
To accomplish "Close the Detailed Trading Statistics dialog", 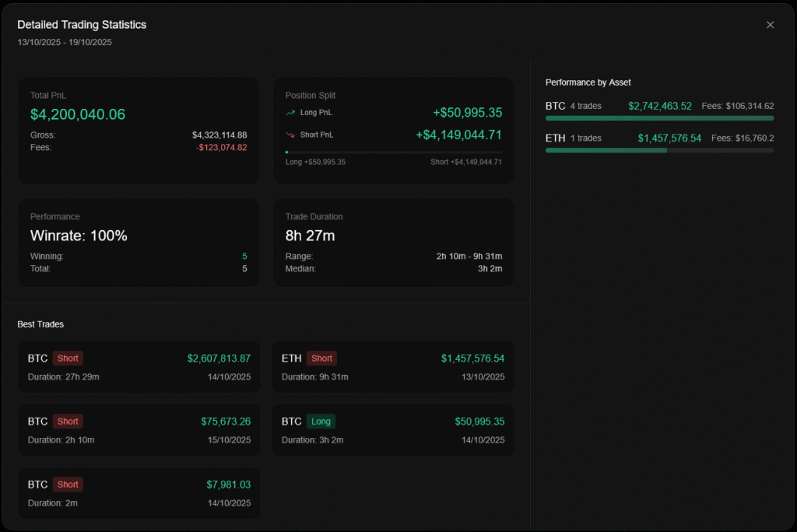I will click(x=770, y=25).
